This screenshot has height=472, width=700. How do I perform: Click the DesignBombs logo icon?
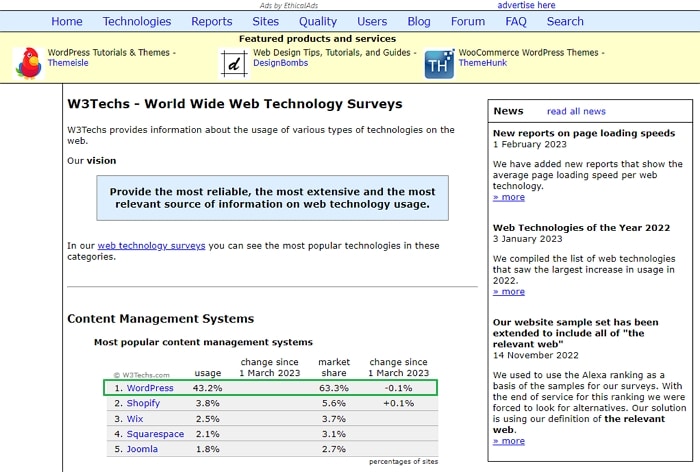(x=234, y=63)
